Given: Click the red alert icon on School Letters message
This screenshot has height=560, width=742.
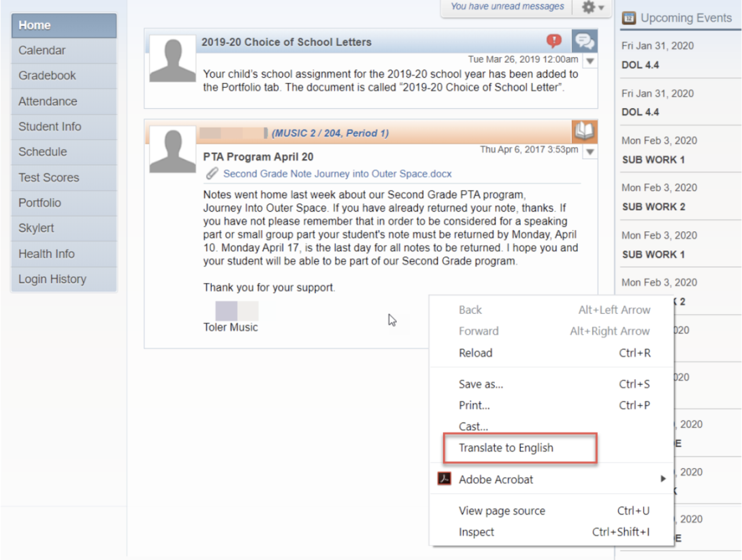Looking at the screenshot, I should coord(554,41).
